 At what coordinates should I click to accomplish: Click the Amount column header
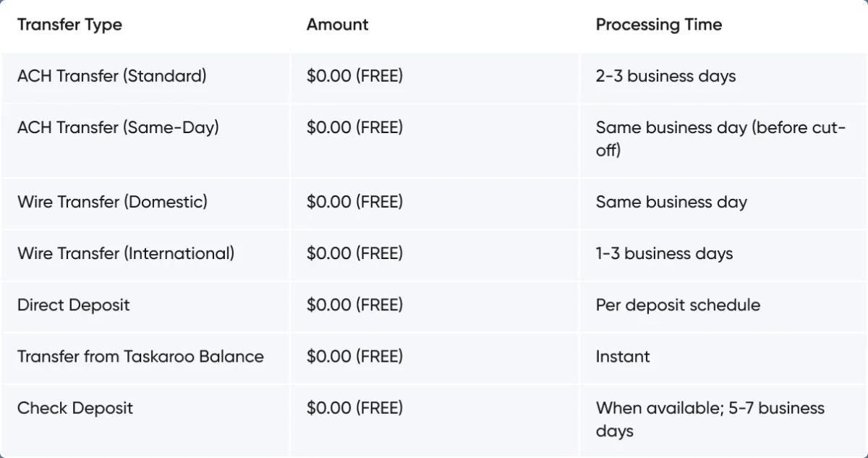coord(337,25)
